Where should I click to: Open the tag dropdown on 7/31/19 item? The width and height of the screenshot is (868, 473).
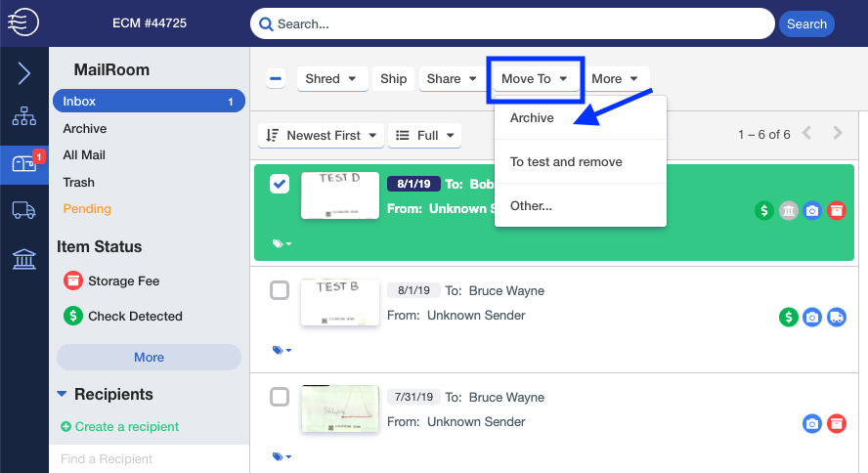(x=282, y=457)
